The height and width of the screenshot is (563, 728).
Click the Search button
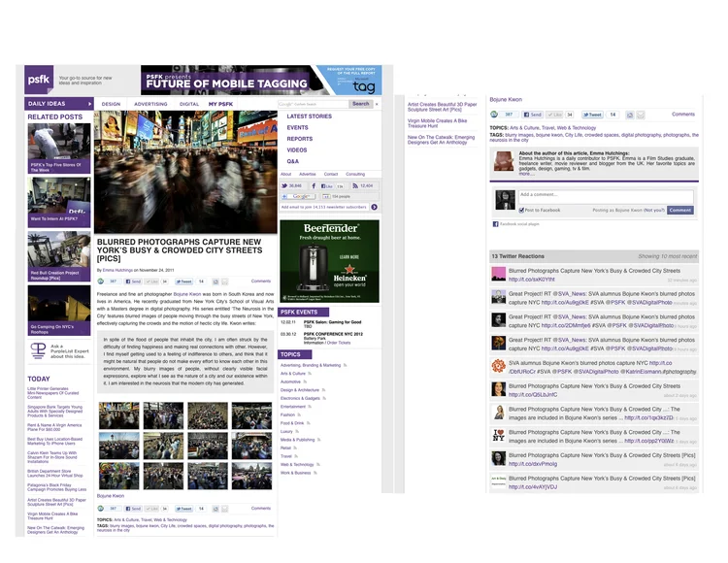[x=361, y=104]
